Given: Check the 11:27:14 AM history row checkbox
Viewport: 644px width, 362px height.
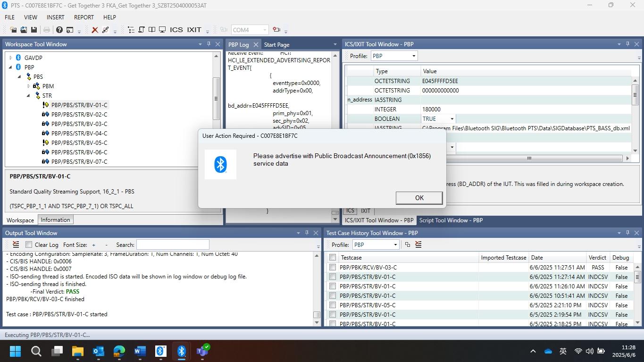Looking at the screenshot, I should tap(333, 277).
